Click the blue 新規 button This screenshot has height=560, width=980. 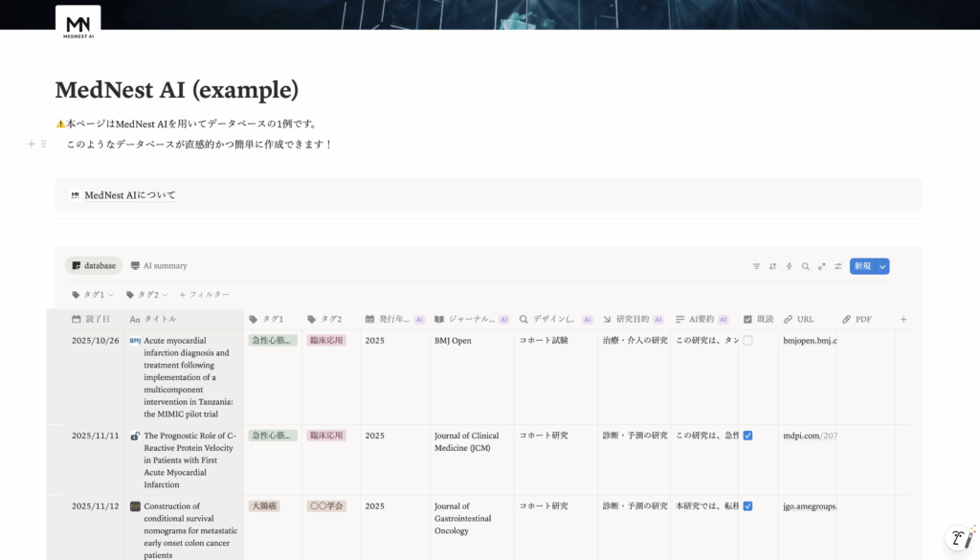click(x=862, y=266)
